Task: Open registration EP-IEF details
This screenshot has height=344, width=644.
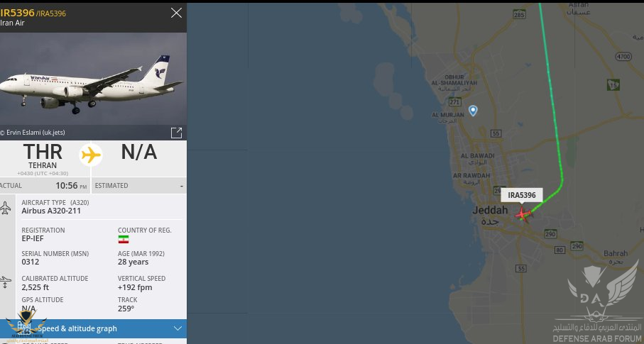Action: coord(33,239)
